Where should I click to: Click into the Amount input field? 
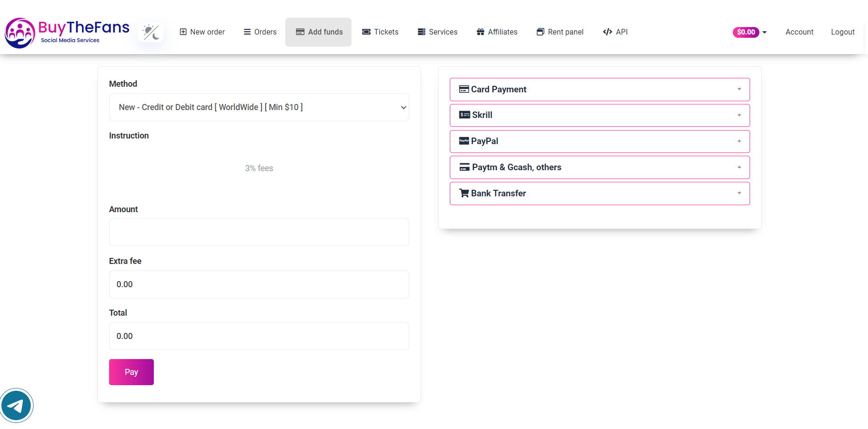(259, 232)
